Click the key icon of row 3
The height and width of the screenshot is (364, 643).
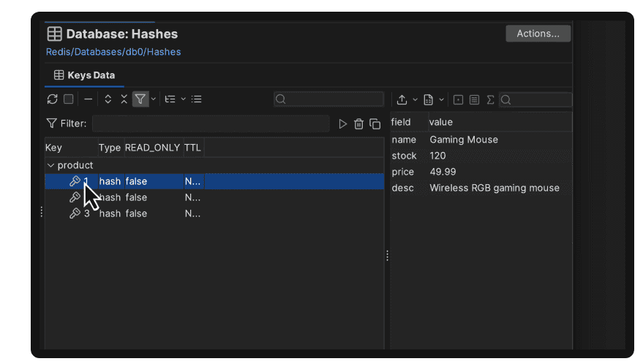[x=75, y=213]
